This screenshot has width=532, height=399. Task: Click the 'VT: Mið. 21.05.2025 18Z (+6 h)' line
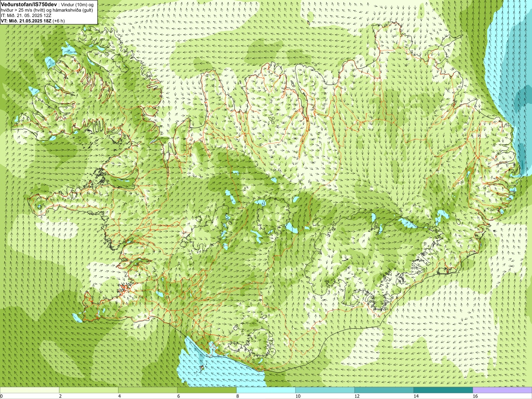32,21
